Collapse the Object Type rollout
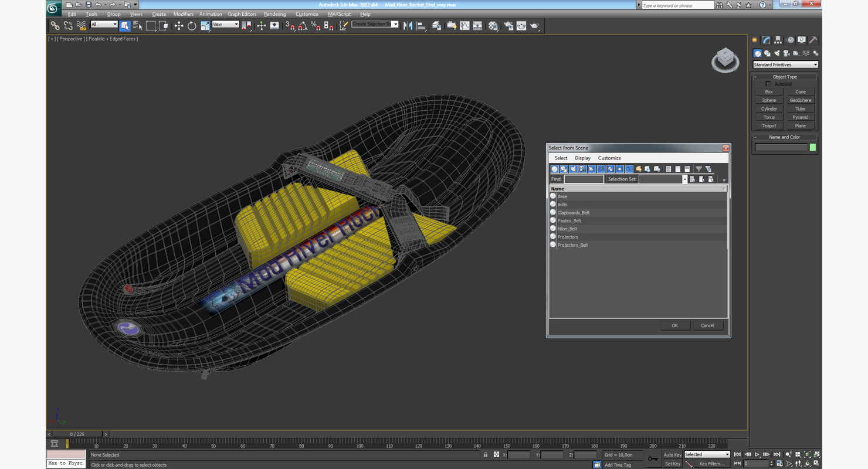The height and width of the screenshot is (469, 868). tap(785, 77)
